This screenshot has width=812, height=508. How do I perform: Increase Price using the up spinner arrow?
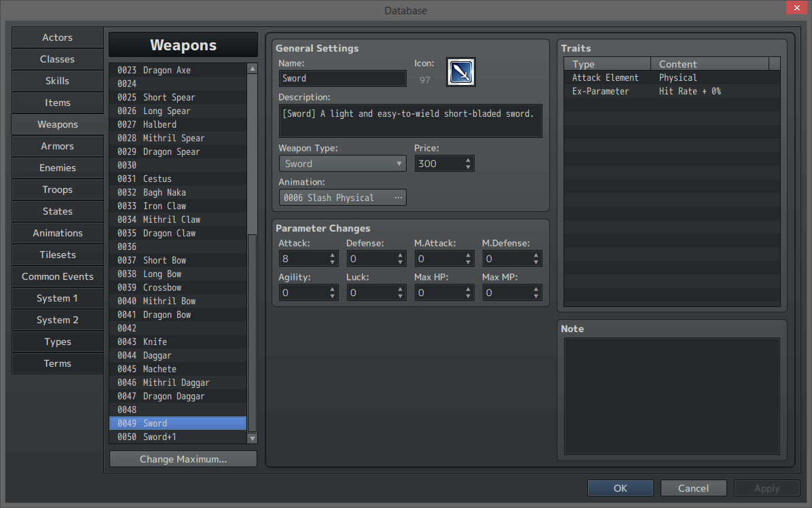[x=467, y=159]
